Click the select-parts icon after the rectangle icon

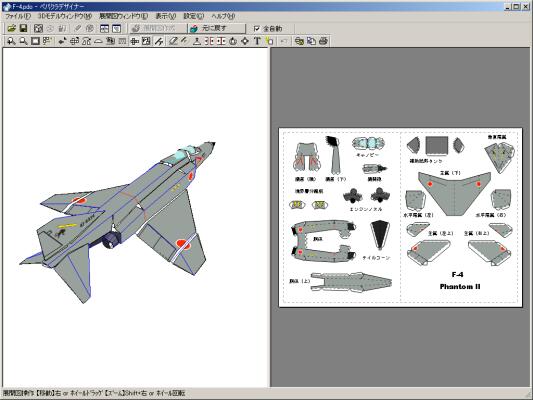pos(47,41)
